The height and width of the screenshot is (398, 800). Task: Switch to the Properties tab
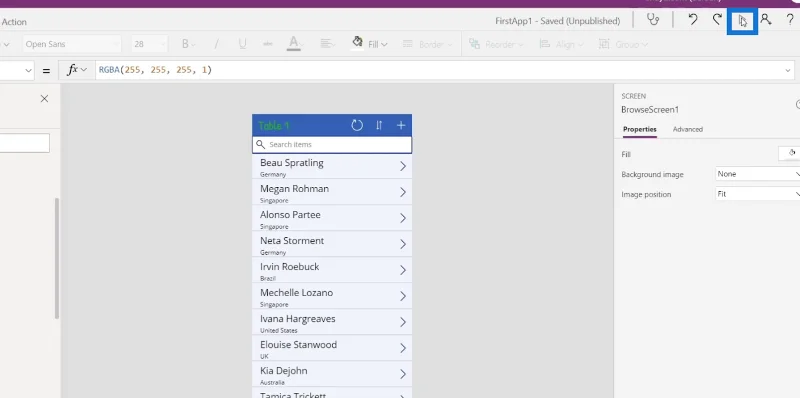point(640,130)
